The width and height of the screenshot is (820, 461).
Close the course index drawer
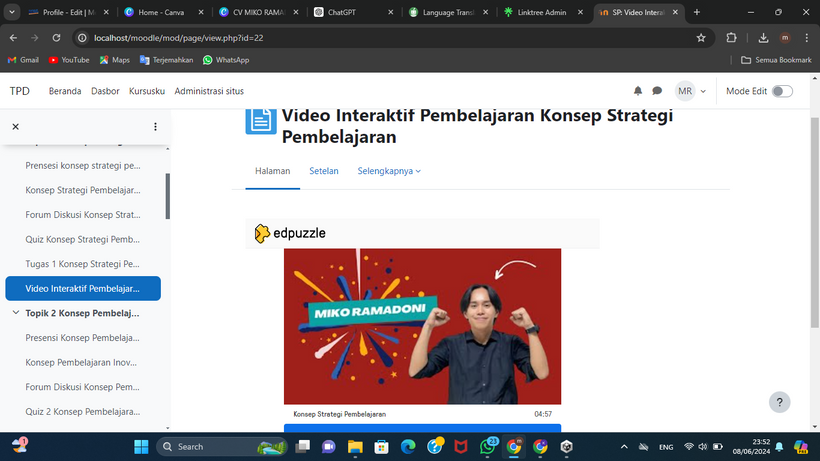point(15,127)
